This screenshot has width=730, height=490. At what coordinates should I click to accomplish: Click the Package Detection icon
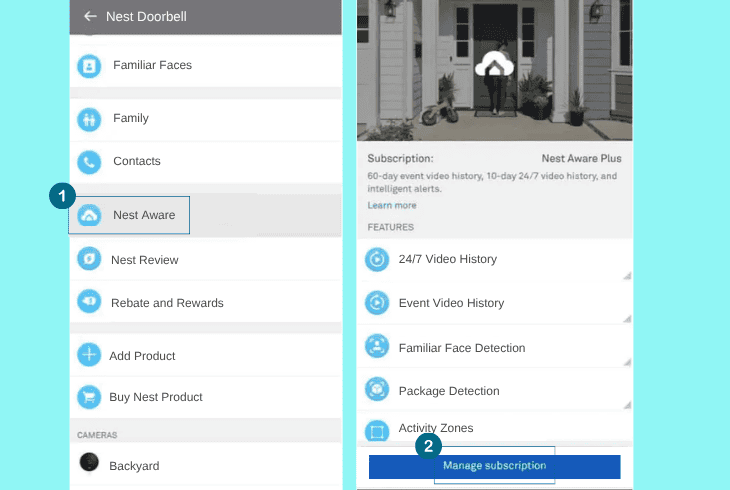[x=377, y=389]
